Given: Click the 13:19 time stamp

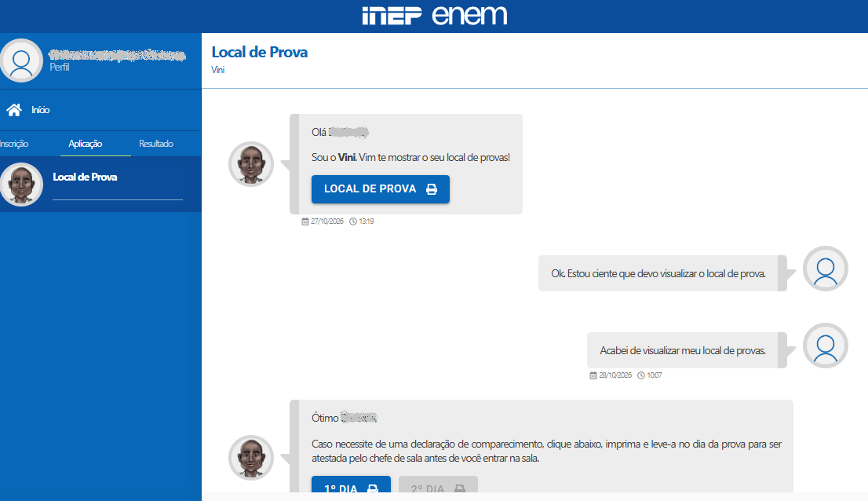Looking at the screenshot, I should pos(367,221).
